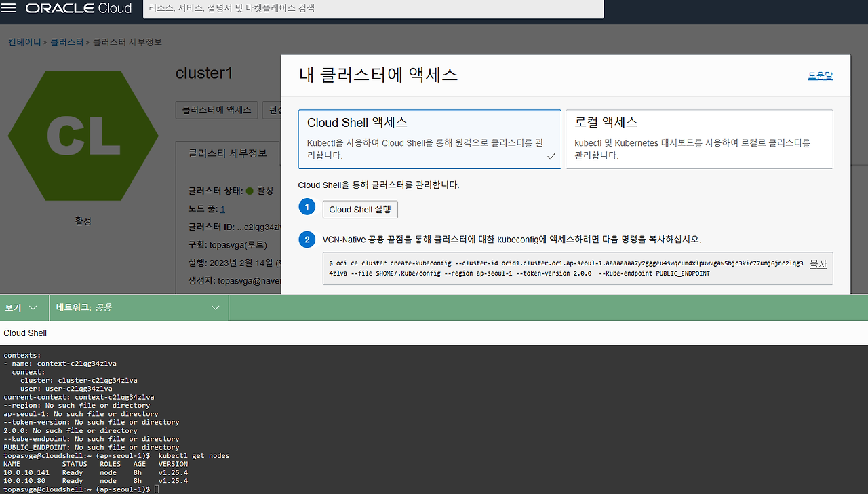Switch to the 클러스터 세부정보 tab

227,153
